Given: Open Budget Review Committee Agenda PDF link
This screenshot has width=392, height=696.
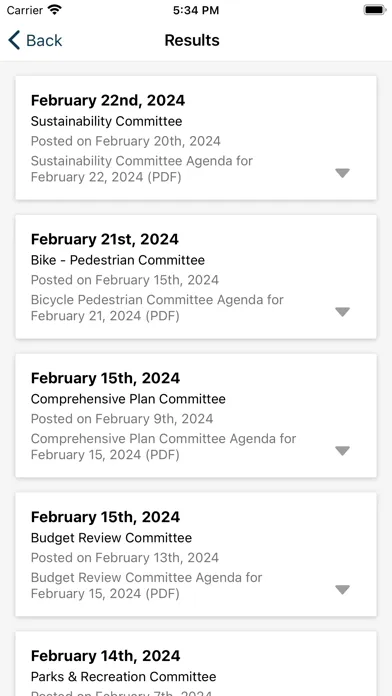Looking at the screenshot, I should point(147,585).
